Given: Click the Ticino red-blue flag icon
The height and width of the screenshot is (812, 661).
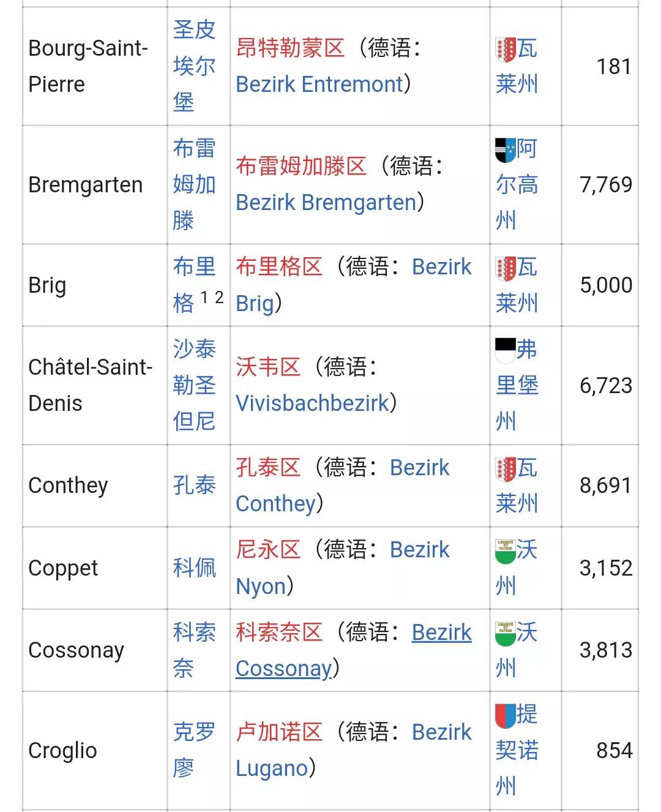Looking at the screenshot, I should tap(506, 715).
